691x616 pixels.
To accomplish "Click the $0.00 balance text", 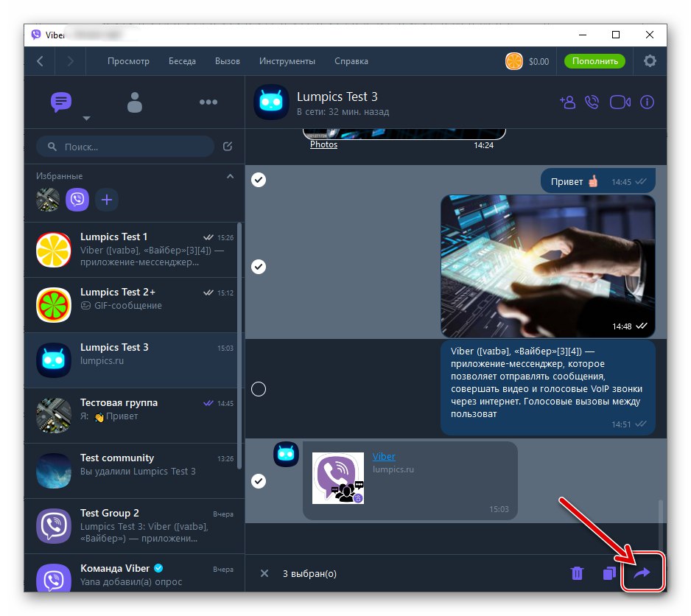I will pos(539,62).
